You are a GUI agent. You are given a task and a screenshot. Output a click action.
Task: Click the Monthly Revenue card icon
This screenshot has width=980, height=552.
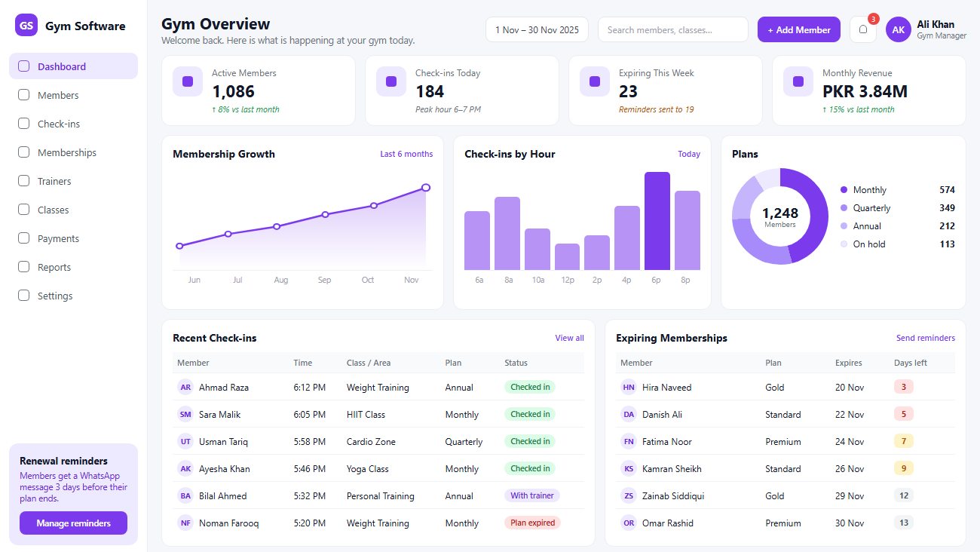click(798, 81)
